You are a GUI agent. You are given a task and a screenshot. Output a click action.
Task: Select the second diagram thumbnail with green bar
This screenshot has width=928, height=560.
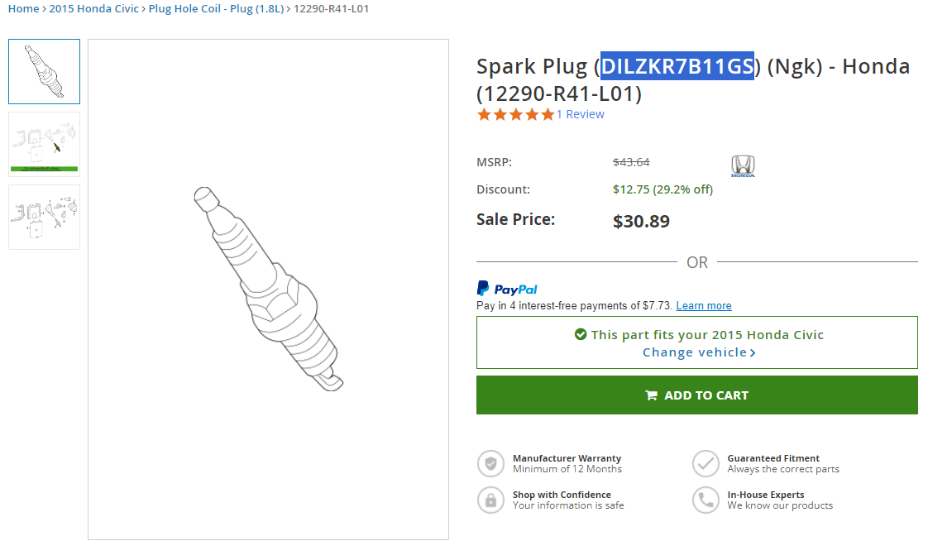[x=44, y=144]
